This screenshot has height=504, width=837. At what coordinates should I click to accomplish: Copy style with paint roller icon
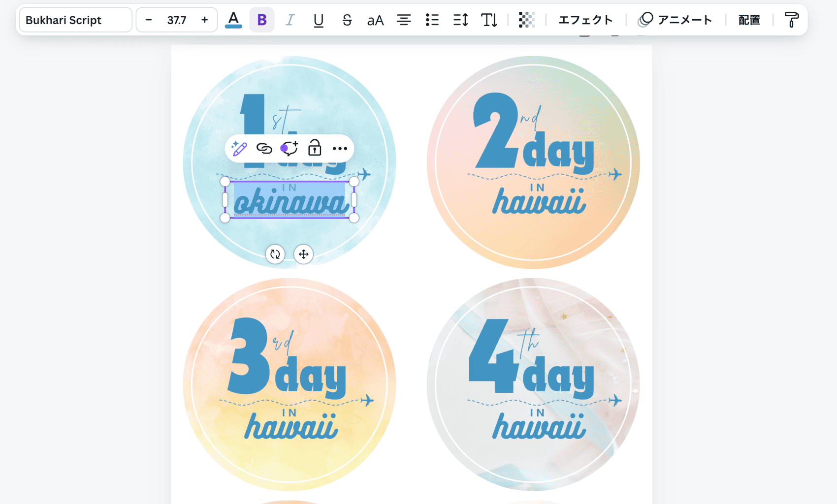[x=791, y=20]
